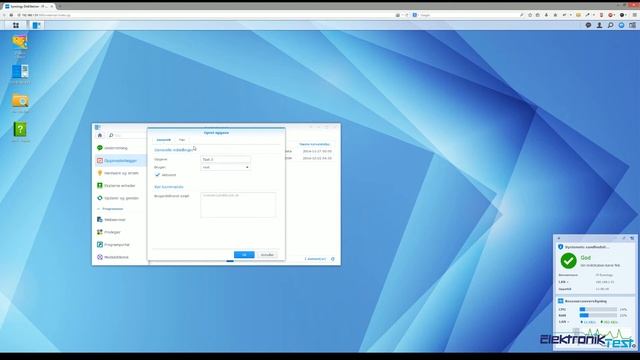The image size is (640, 360).
Task: Pin the widget panel with pin icon
Action: click(x=624, y=238)
